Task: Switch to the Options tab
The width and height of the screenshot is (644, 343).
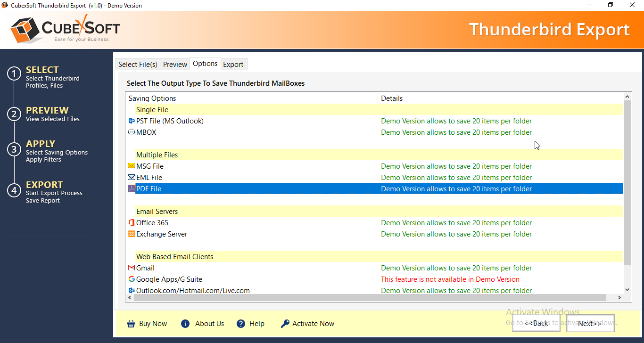Action: (205, 64)
